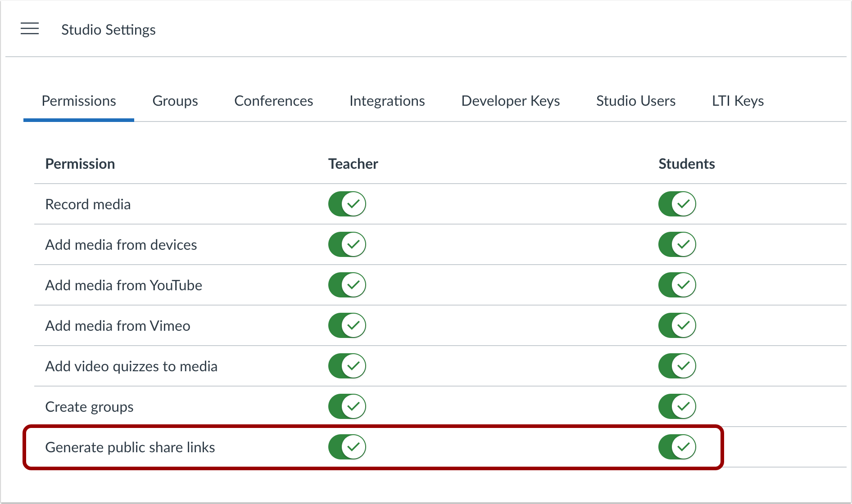
Task: Toggle Generate public share links for Teacher
Action: click(x=347, y=447)
